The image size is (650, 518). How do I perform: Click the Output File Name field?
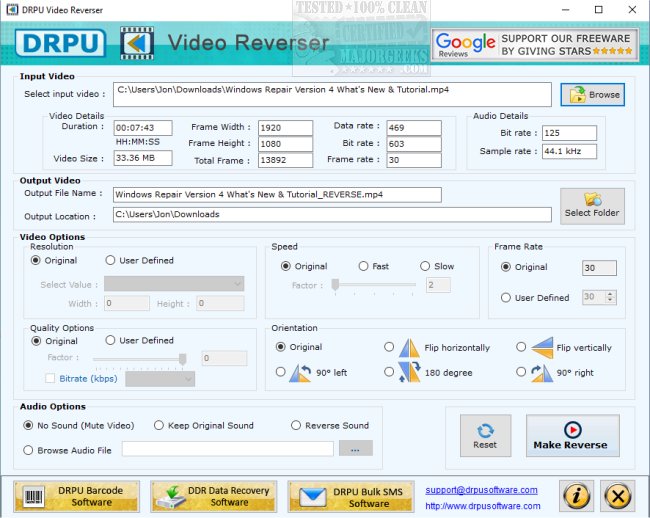point(277,195)
